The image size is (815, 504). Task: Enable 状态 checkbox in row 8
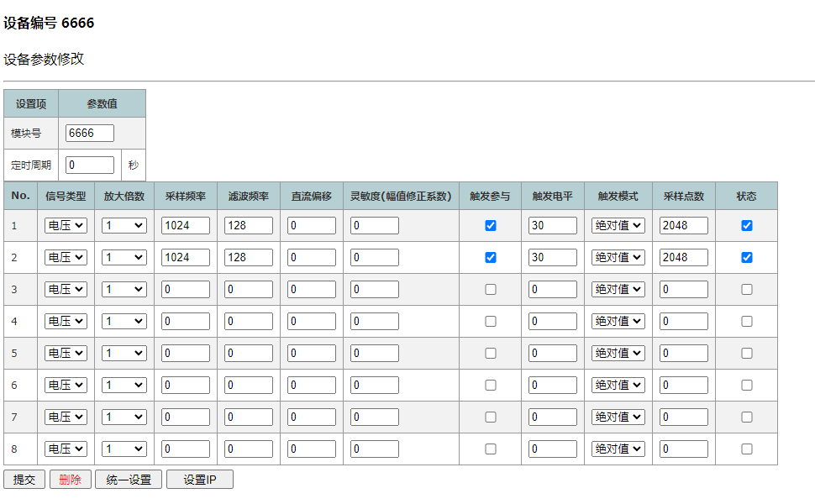[x=746, y=449]
